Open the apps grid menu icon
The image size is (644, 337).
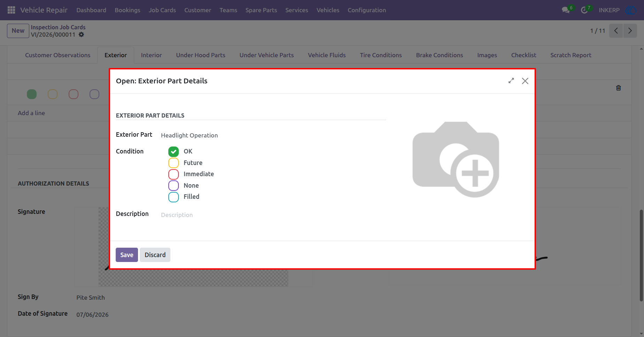tap(11, 10)
